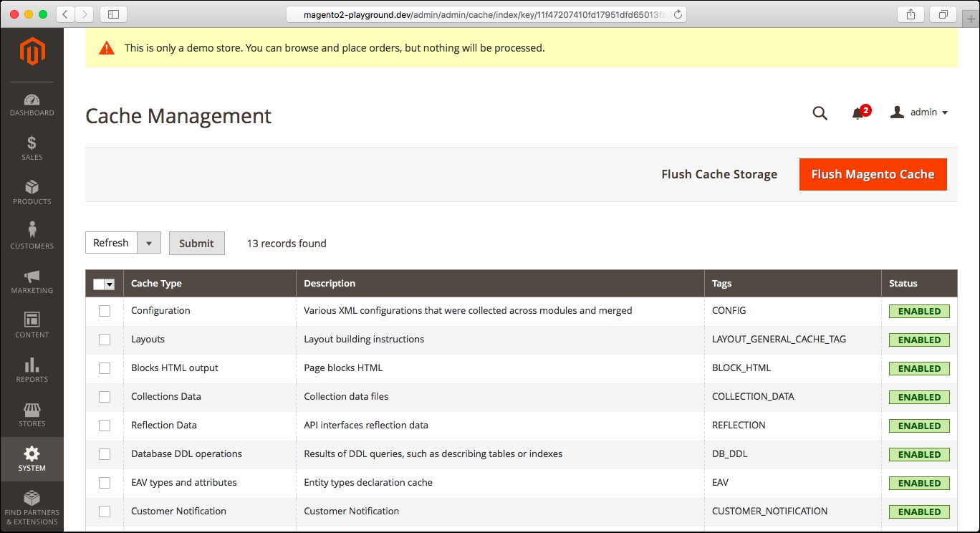
Task: Open the Content sidebar menu
Action: (x=32, y=326)
